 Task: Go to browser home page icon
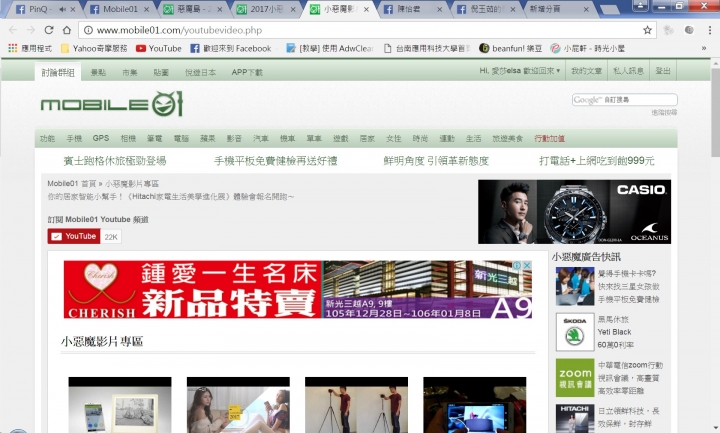[67, 30]
